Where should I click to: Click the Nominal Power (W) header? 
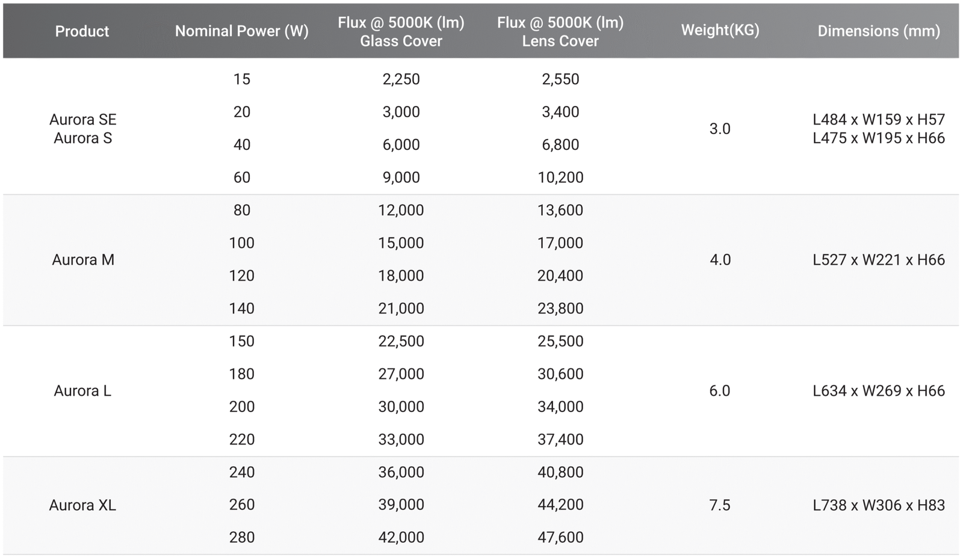click(x=241, y=31)
